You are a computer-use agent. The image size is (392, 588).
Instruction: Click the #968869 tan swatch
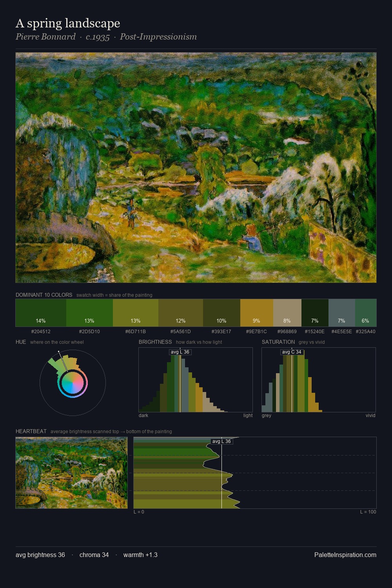pos(287,313)
